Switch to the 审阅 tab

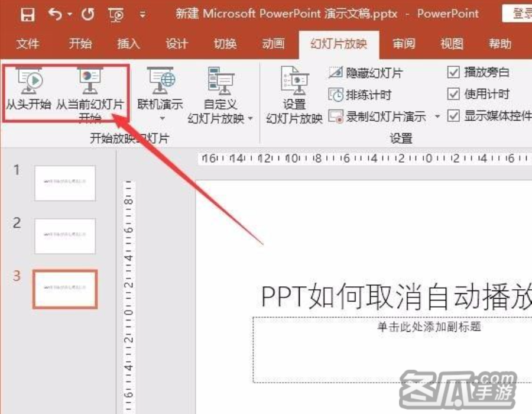tap(404, 44)
